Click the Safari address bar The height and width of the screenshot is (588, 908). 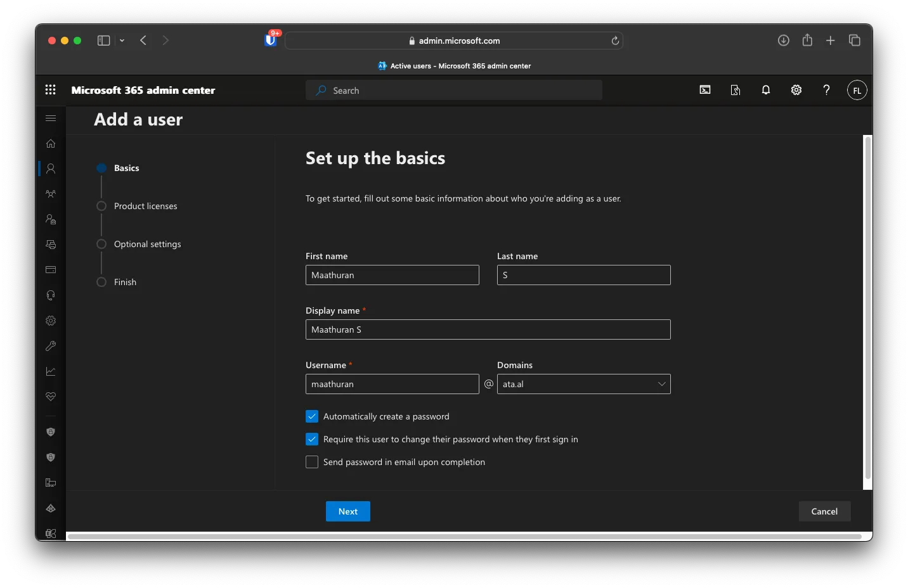(x=454, y=41)
